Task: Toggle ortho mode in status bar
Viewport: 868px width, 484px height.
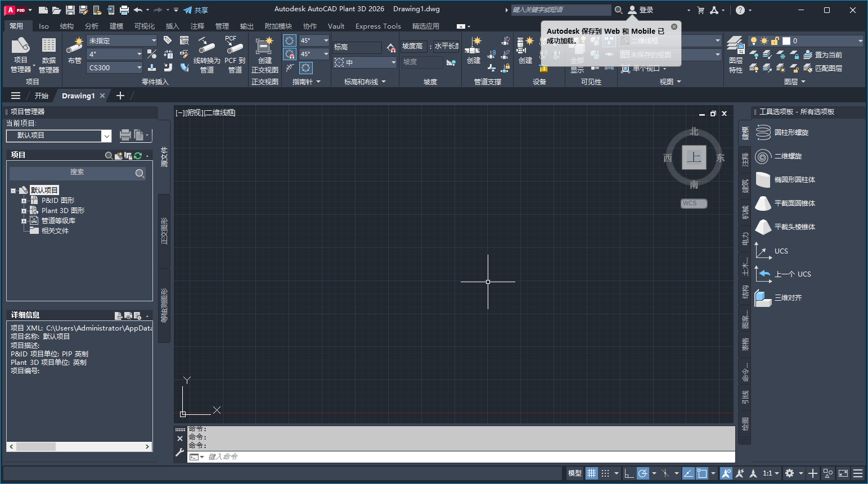Action: [x=629, y=473]
